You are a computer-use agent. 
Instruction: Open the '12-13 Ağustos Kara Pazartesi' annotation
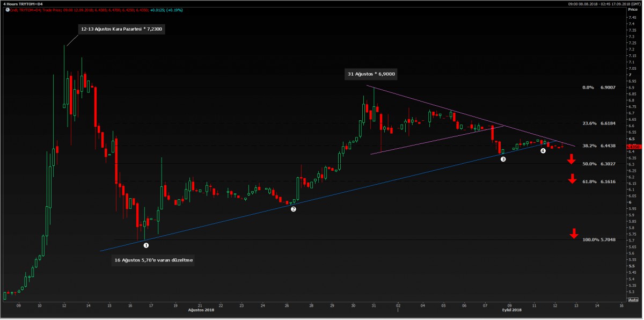click(121, 30)
